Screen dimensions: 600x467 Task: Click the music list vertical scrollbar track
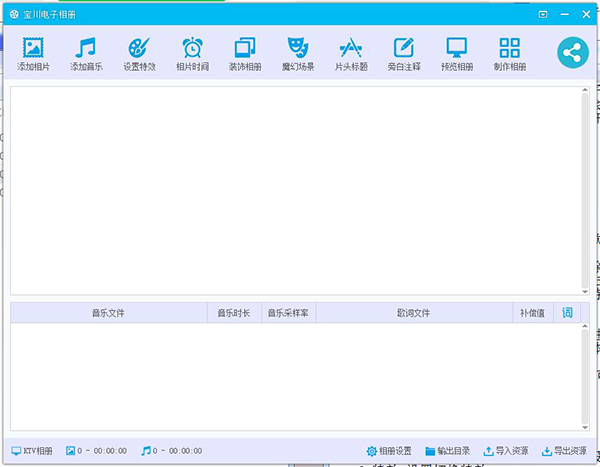tap(585, 377)
